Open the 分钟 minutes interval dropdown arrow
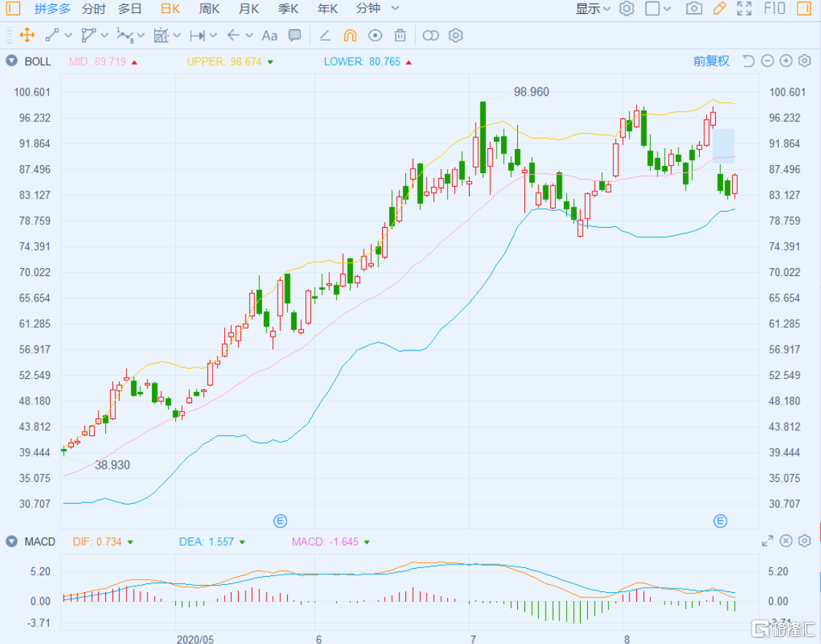The width and height of the screenshot is (821, 644). click(395, 9)
